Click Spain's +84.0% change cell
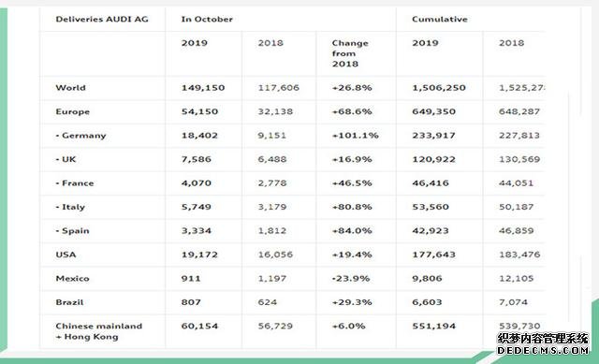Image resolution: width=599 pixels, height=364 pixels. point(352,231)
